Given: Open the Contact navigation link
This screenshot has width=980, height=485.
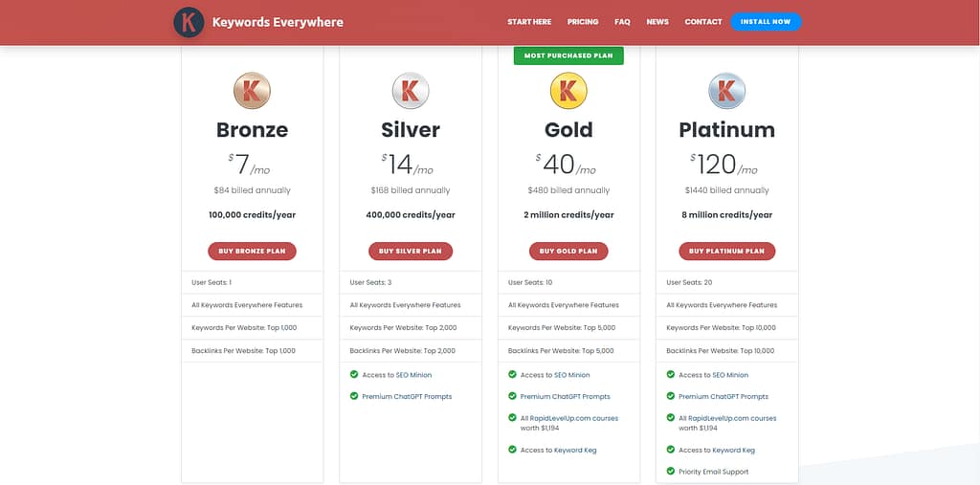Looking at the screenshot, I should pos(703,22).
